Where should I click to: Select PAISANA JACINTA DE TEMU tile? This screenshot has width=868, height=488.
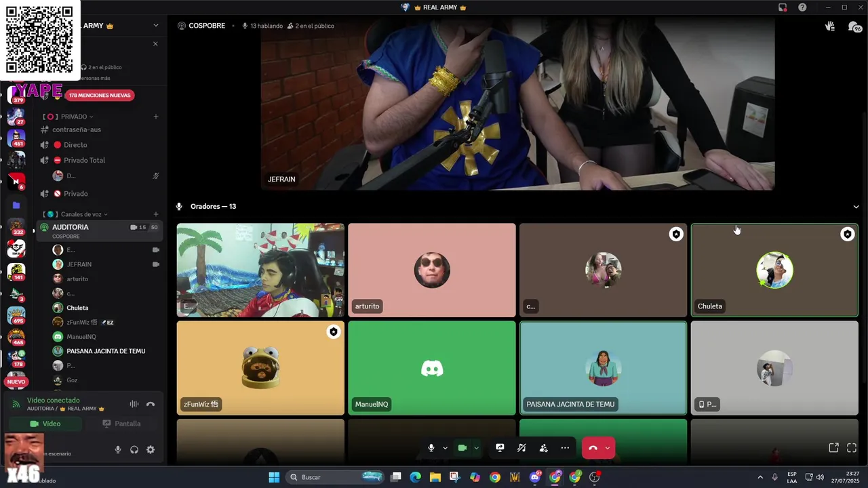[603, 368]
